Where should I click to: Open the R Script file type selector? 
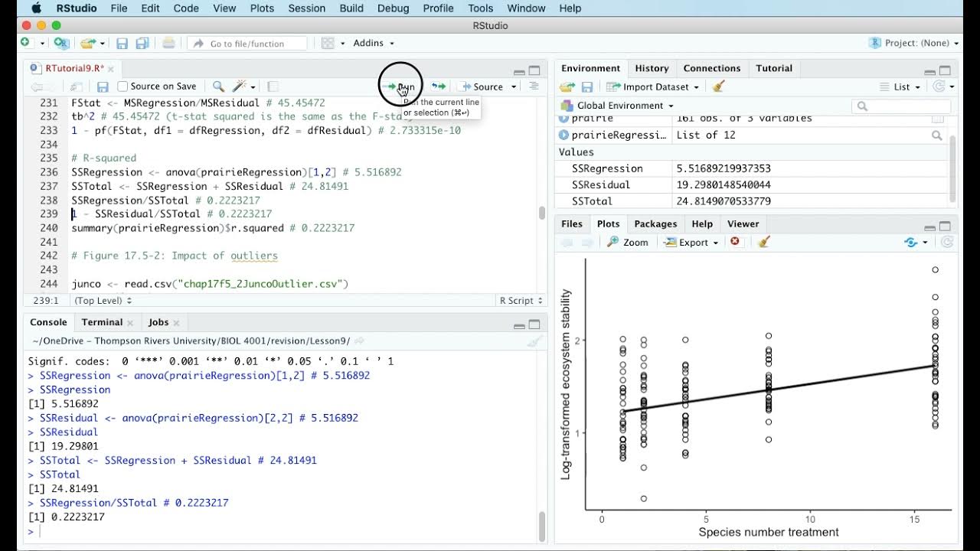pyautogui.click(x=521, y=301)
